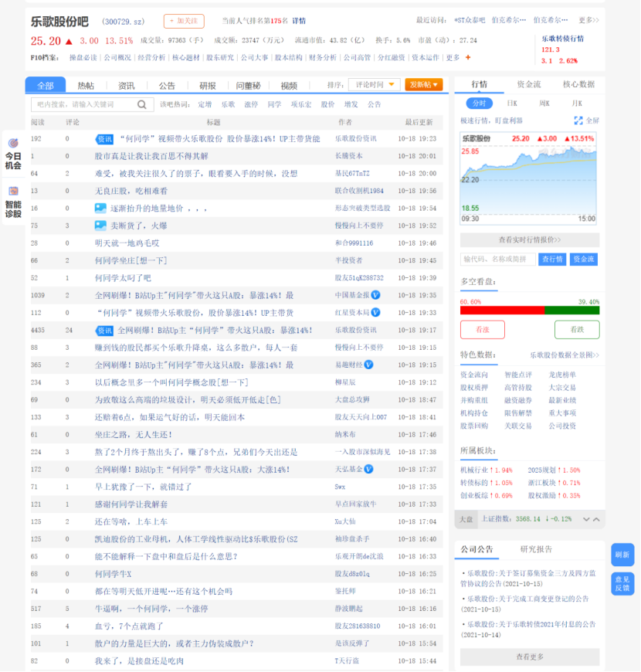Expand 更多>> recent visits list
Screen dimensions: 641x672
[588, 20]
